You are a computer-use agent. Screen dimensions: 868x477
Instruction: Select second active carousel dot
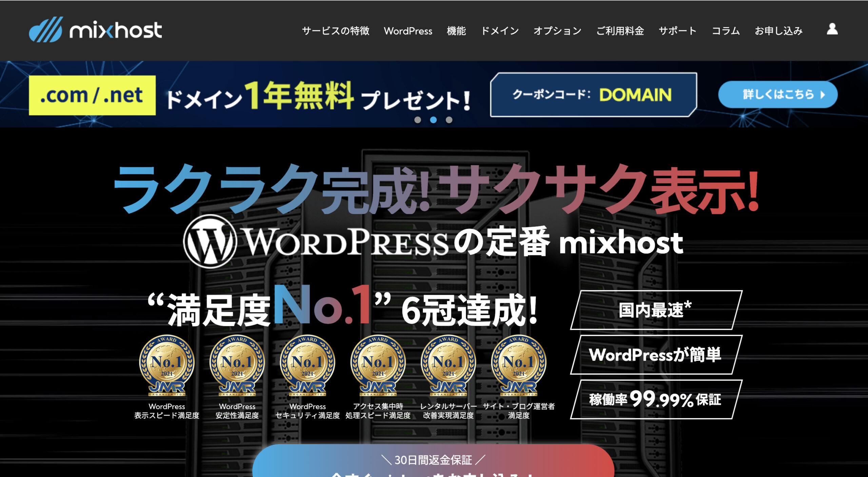[433, 120]
